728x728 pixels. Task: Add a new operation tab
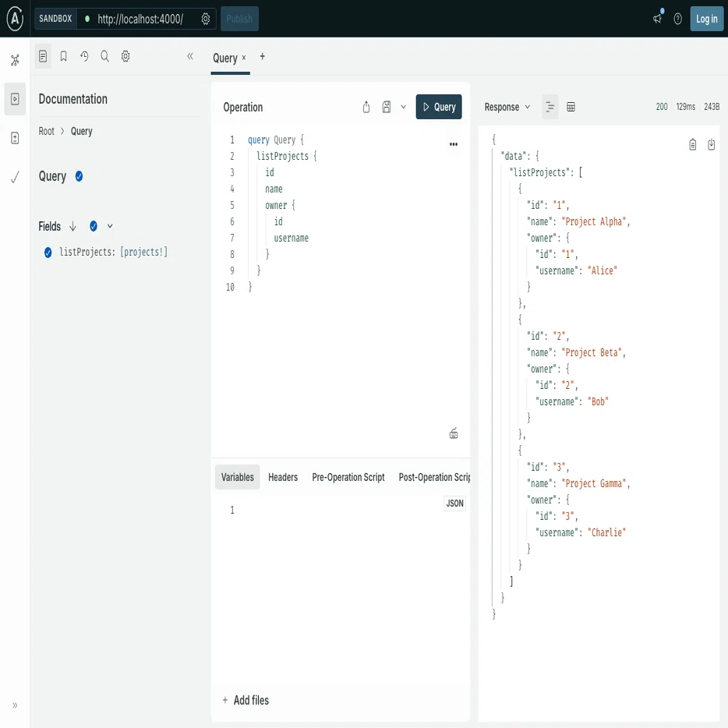click(x=263, y=56)
